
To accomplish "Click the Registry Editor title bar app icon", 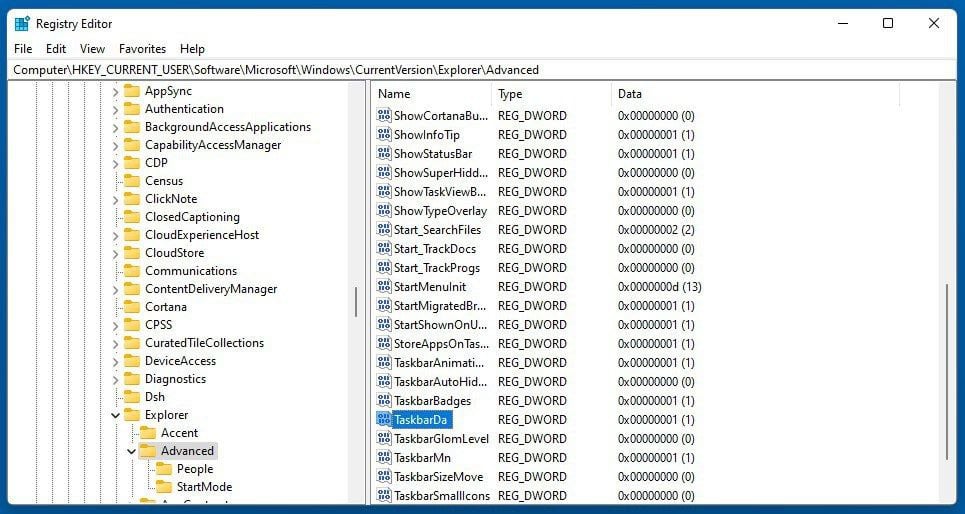I will [22, 24].
